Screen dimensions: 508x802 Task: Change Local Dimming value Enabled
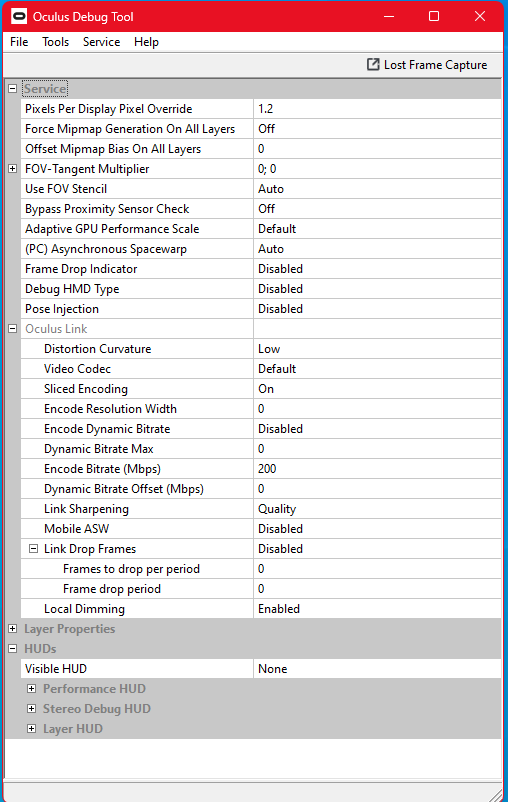[377, 609]
